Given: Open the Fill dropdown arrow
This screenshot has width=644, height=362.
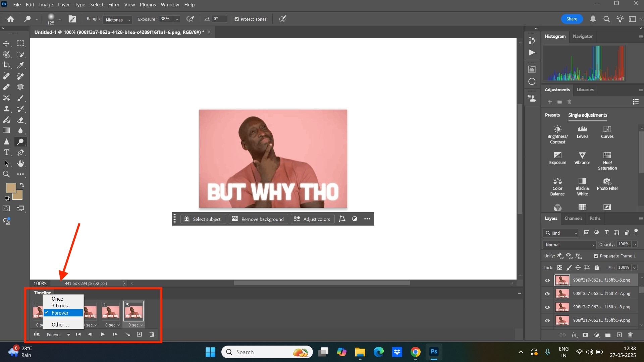Looking at the screenshot, I should tap(634, 267).
